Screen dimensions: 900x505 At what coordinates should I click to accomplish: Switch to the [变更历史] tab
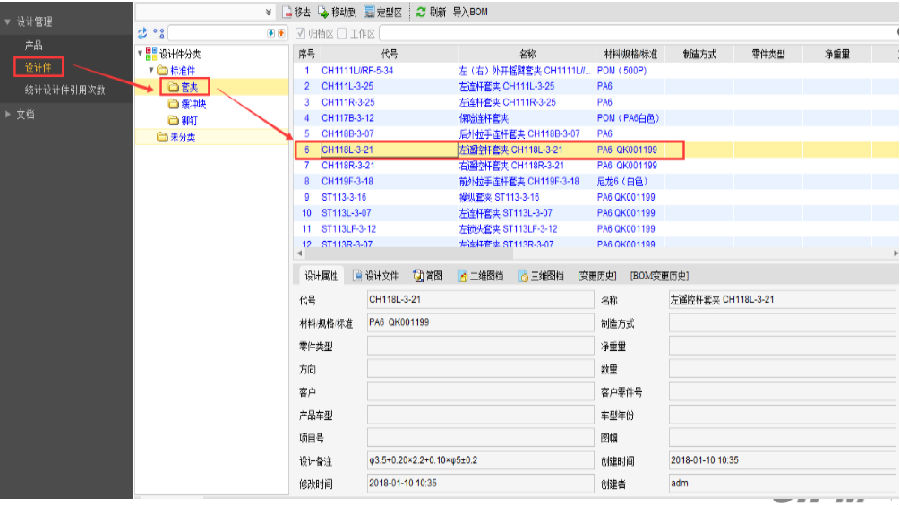(597, 276)
